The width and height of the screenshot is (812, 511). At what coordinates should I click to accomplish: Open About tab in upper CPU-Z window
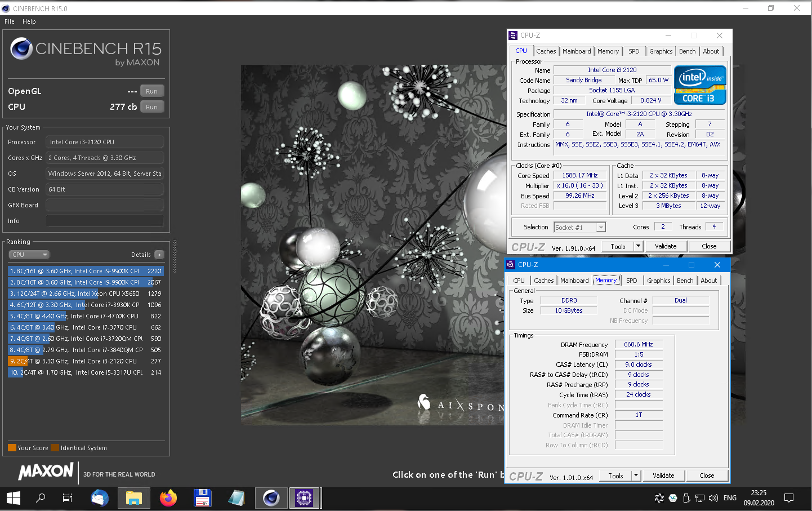pyautogui.click(x=711, y=51)
